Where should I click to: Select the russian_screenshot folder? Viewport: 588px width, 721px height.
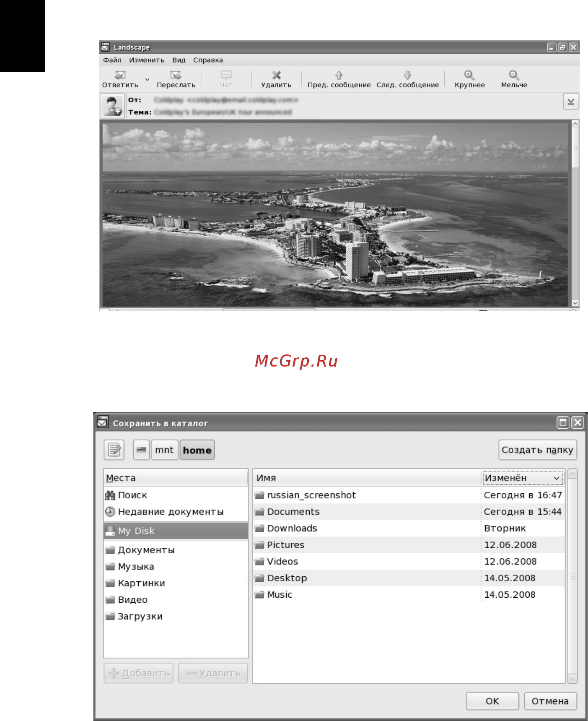[409, 495]
